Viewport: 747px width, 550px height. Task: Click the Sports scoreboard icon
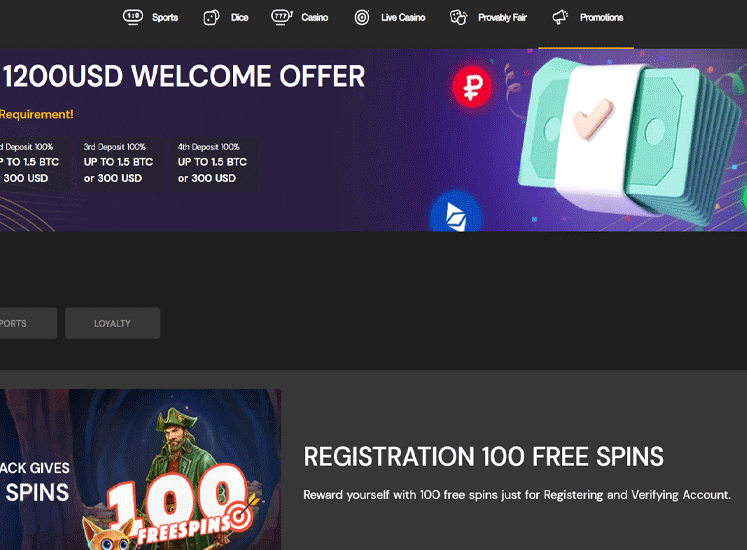pyautogui.click(x=132, y=17)
